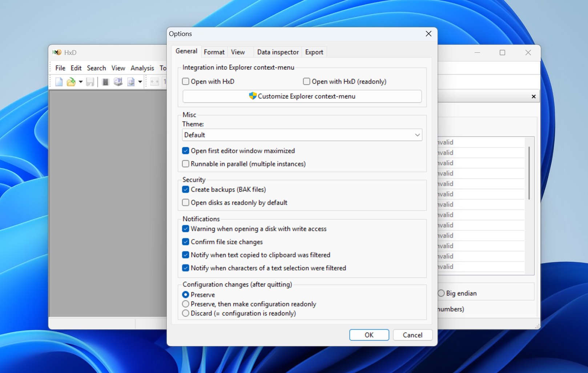Select the Discard configuration radio button
This screenshot has width=588, height=373.
point(185,313)
